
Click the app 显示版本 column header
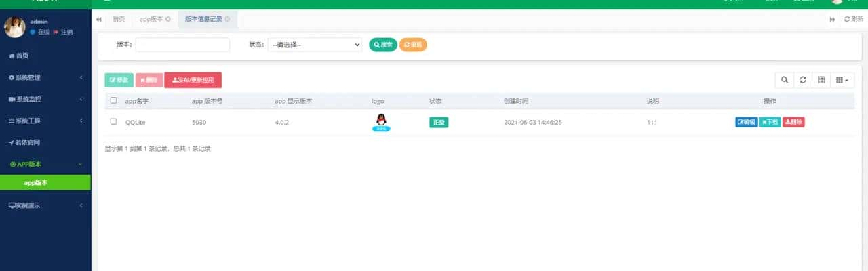pos(293,101)
